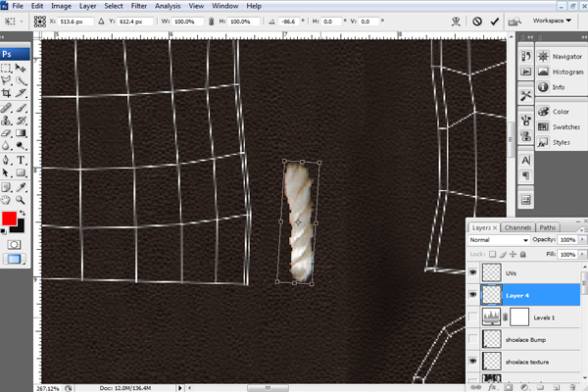Open the Navigator panel
Screen dimensions: 588x392
(x=561, y=57)
